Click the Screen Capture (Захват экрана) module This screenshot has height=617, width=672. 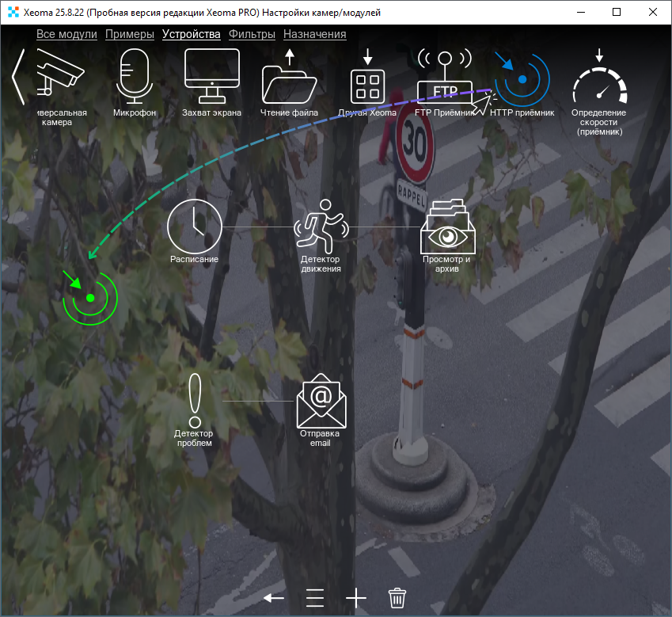pos(211,75)
